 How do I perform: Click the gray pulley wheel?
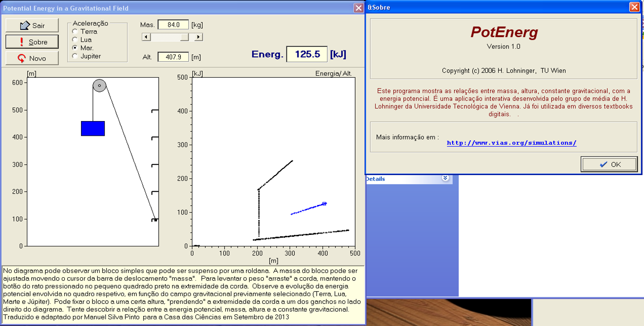99,85
